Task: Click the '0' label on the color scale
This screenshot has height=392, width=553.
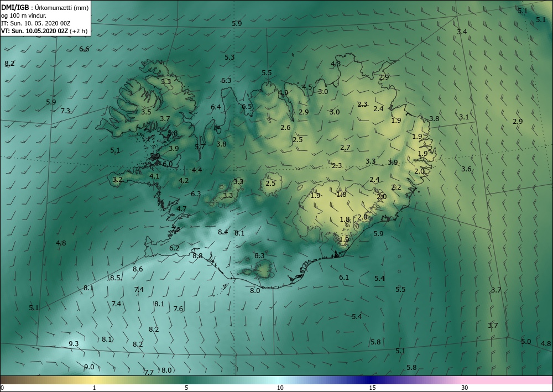Action: (x=2, y=388)
